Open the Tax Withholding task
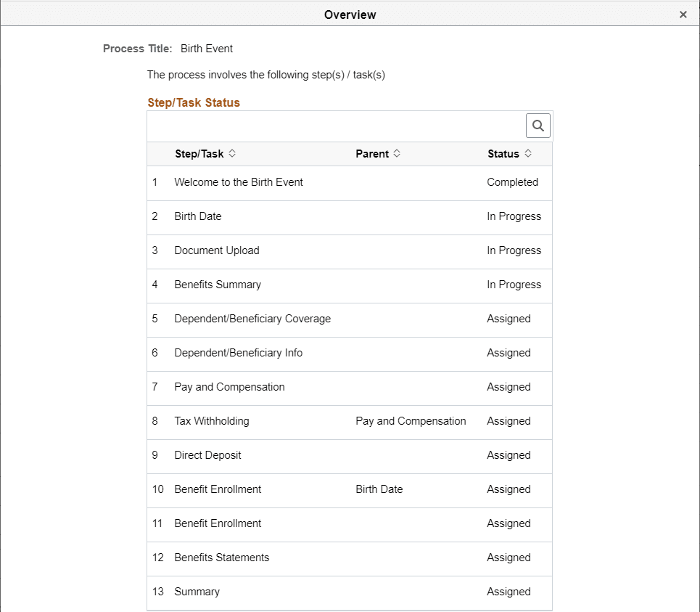Image resolution: width=700 pixels, height=612 pixels. (211, 421)
